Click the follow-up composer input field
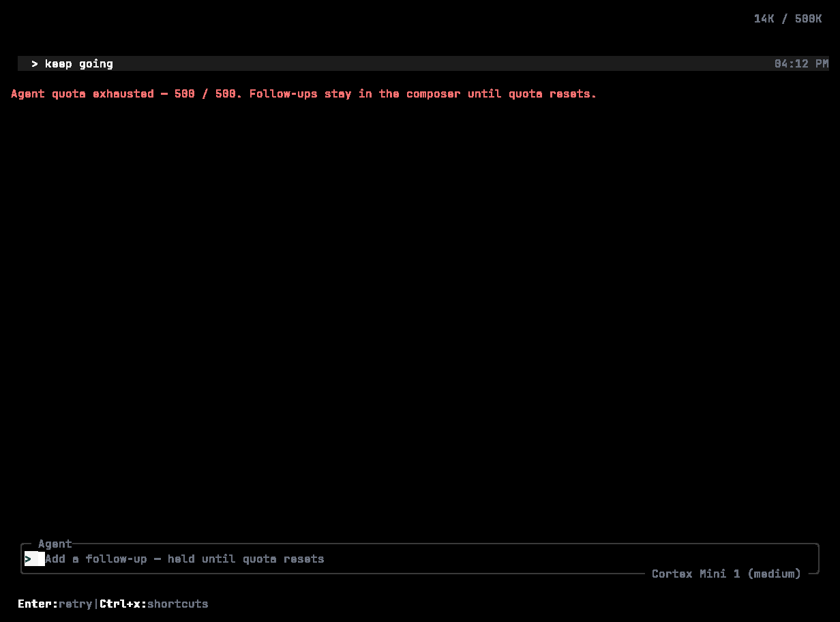This screenshot has width=840, height=622. pyautogui.click(x=419, y=559)
